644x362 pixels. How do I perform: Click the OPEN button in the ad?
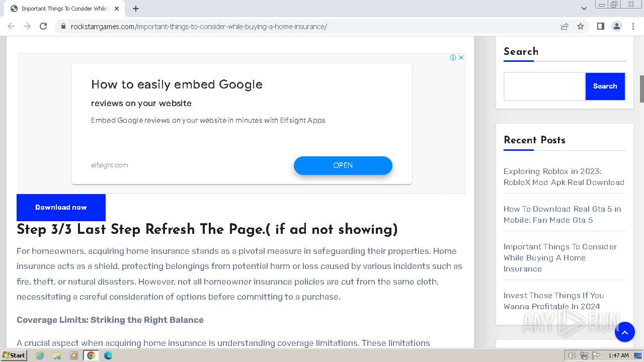(343, 165)
